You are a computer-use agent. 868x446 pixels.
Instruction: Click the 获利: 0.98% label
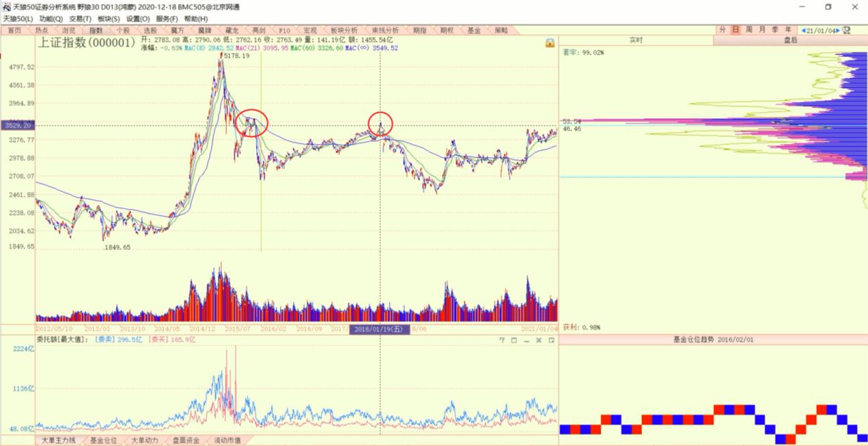(581, 327)
